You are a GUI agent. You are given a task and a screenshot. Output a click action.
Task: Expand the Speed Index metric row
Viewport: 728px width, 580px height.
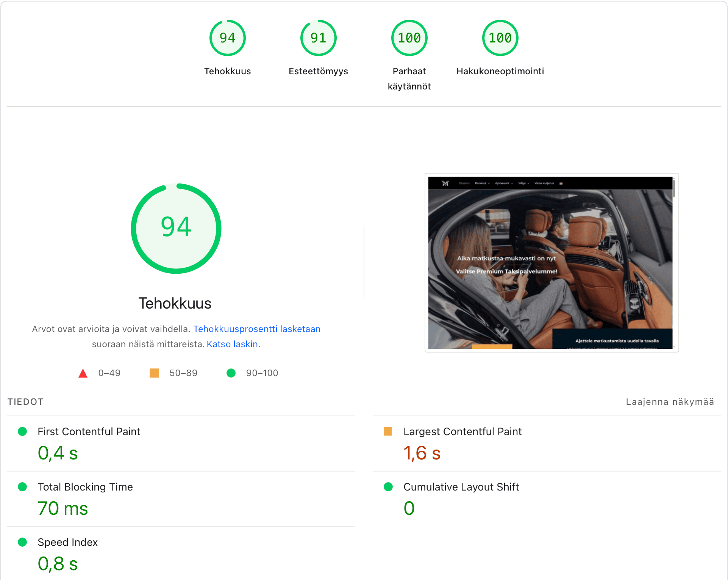[x=67, y=542]
